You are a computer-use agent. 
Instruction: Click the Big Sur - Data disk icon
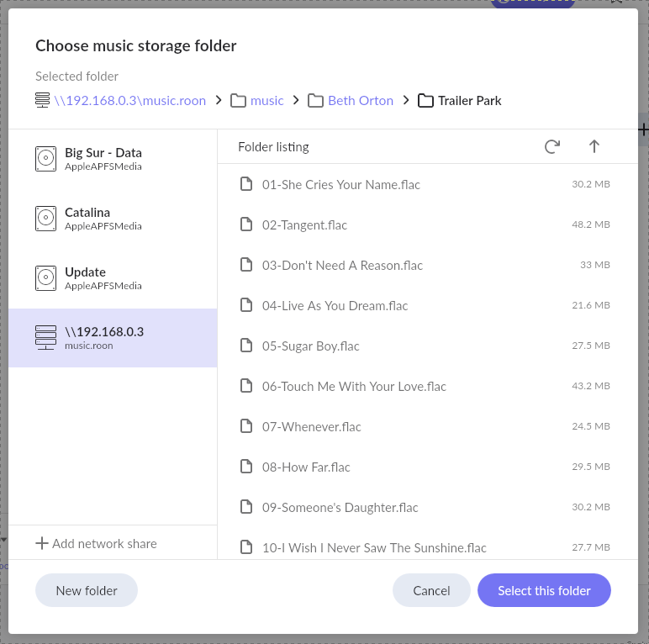coord(45,159)
